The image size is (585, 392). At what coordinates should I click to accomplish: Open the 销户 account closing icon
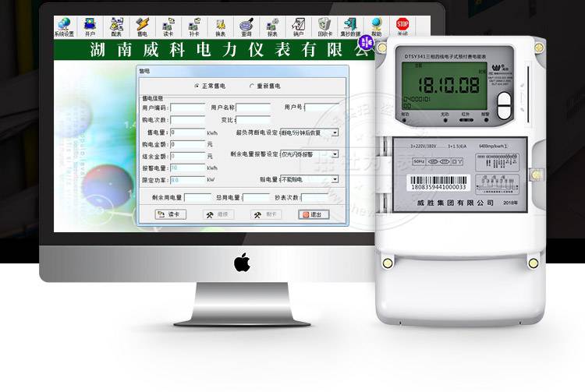pos(298,26)
